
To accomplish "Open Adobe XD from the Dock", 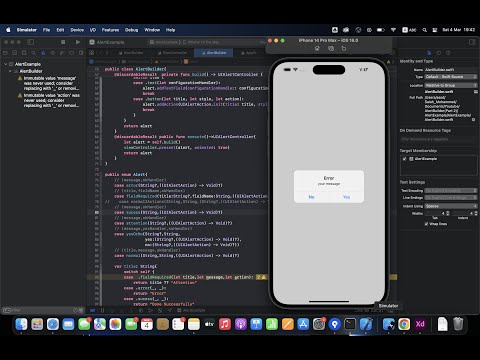I will [x=420, y=324].
